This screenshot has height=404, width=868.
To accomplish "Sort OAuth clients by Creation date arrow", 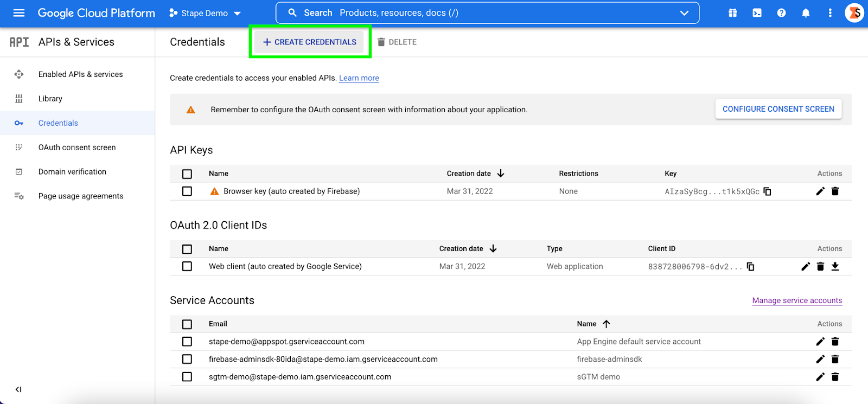I will [493, 248].
